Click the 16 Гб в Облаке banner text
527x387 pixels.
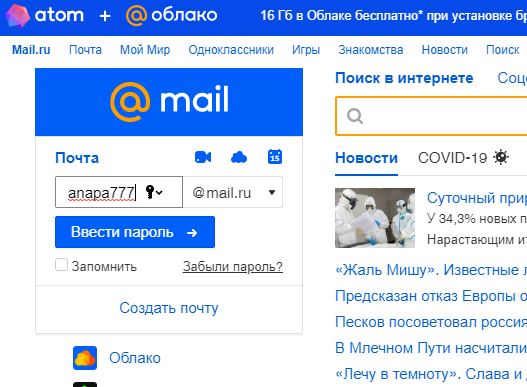point(394,15)
